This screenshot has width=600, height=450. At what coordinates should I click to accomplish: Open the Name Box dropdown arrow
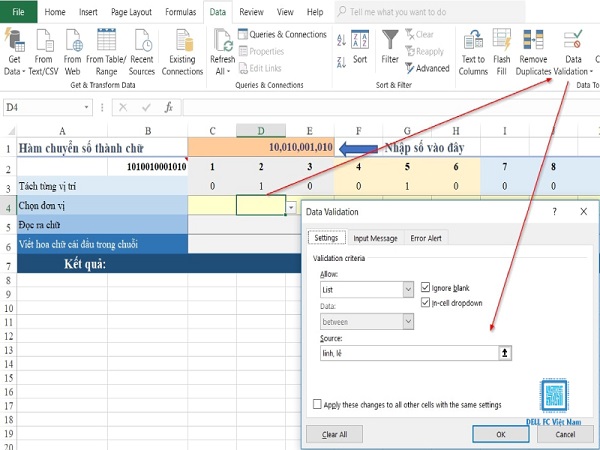(86, 108)
